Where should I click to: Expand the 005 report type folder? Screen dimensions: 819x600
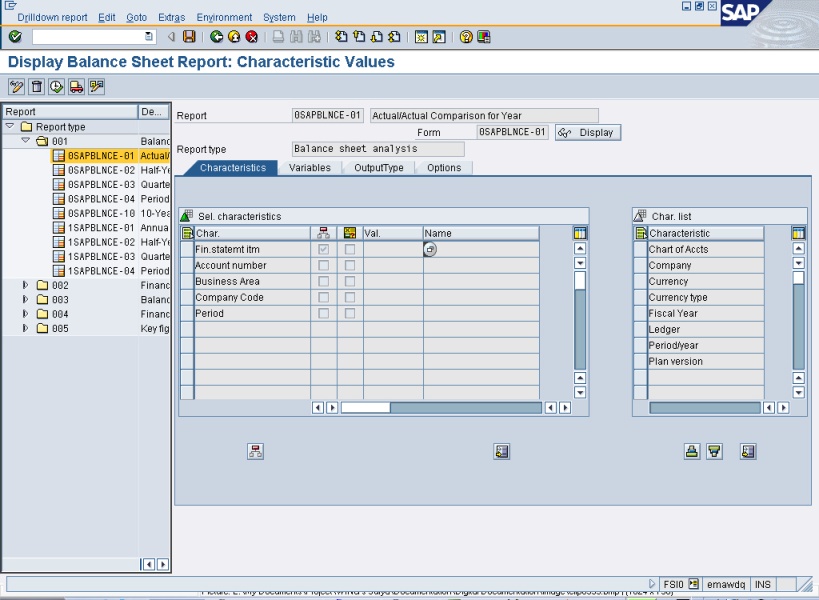pyautogui.click(x=26, y=329)
